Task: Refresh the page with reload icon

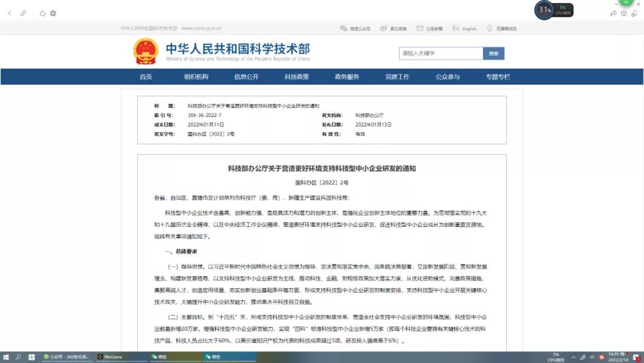Action: tap(42, 13)
